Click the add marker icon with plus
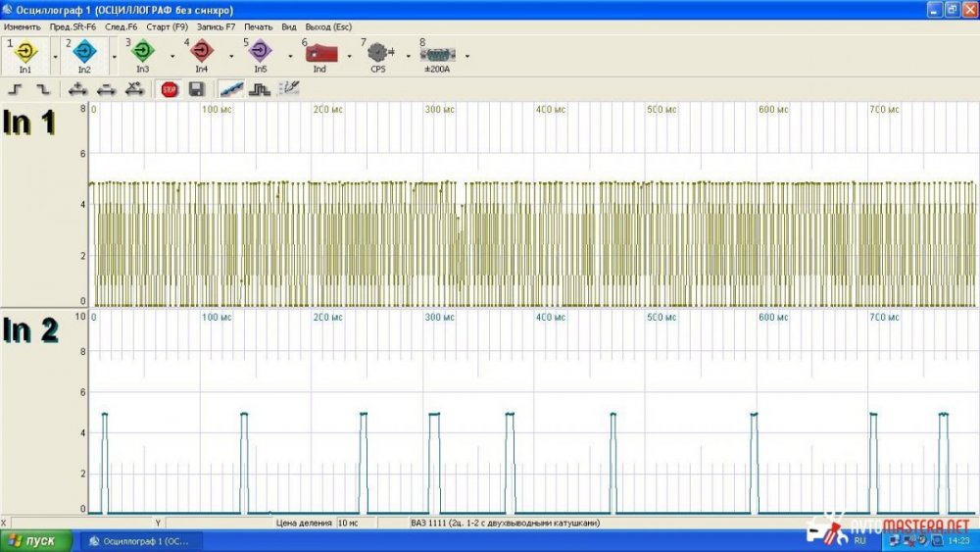The image size is (980, 552). [x=79, y=89]
